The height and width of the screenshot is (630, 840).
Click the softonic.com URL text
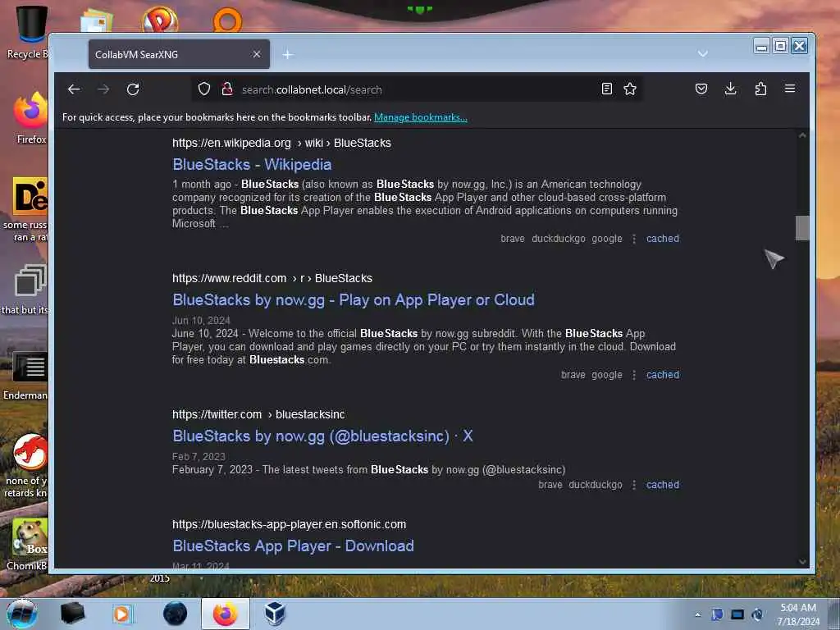tap(290, 524)
